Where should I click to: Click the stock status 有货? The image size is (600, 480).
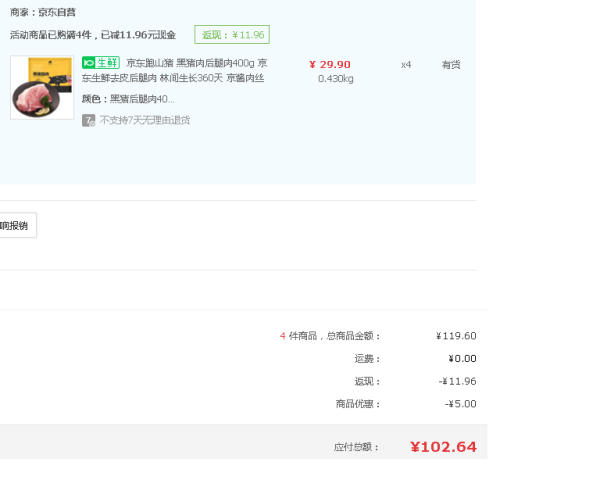tap(451, 65)
